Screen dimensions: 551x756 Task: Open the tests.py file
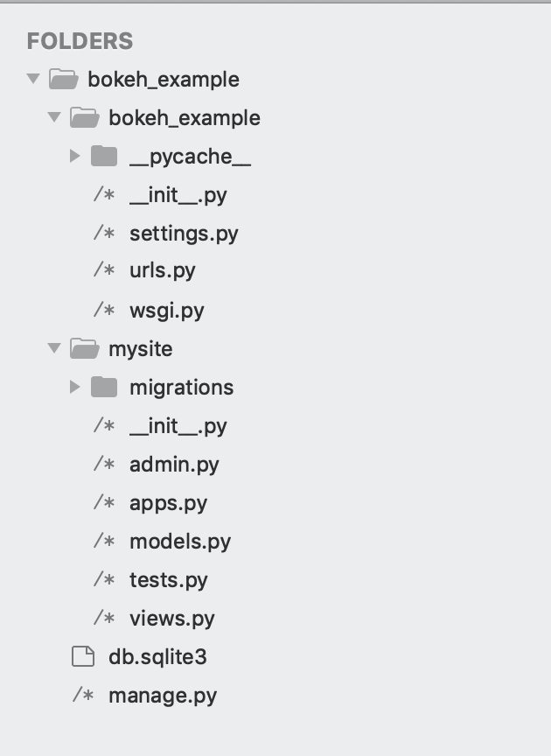click(168, 580)
